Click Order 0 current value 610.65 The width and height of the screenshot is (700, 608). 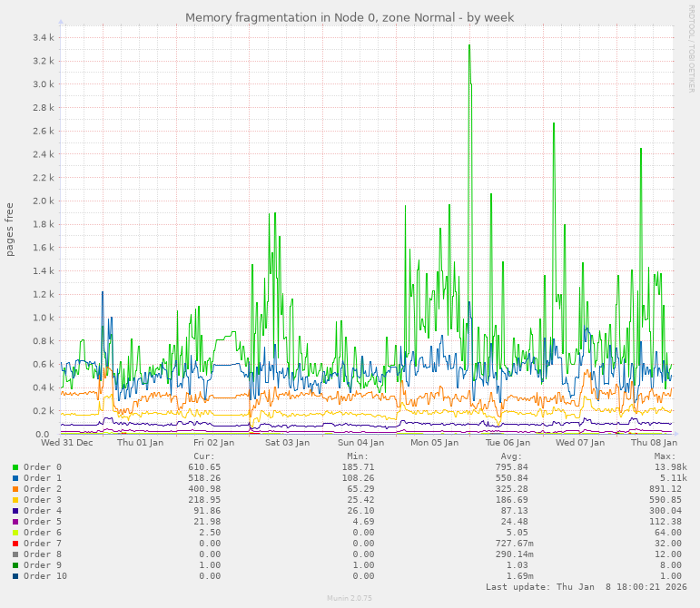click(204, 467)
